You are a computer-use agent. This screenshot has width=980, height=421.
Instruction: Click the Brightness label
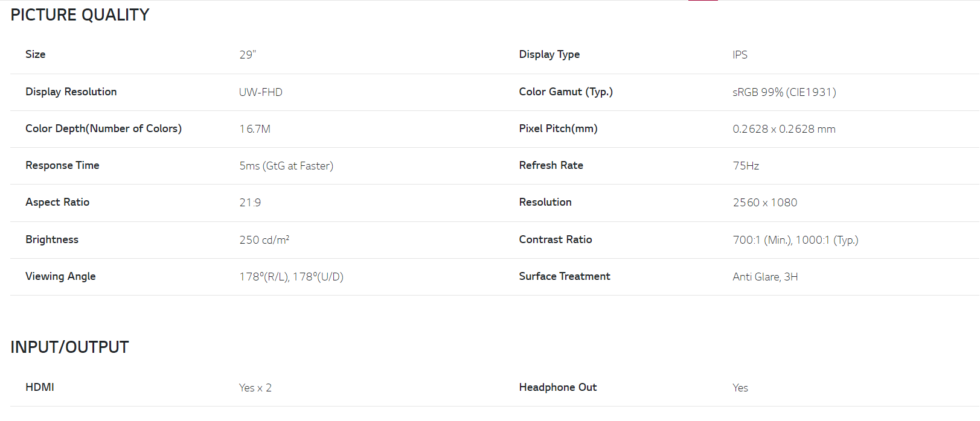(x=52, y=239)
